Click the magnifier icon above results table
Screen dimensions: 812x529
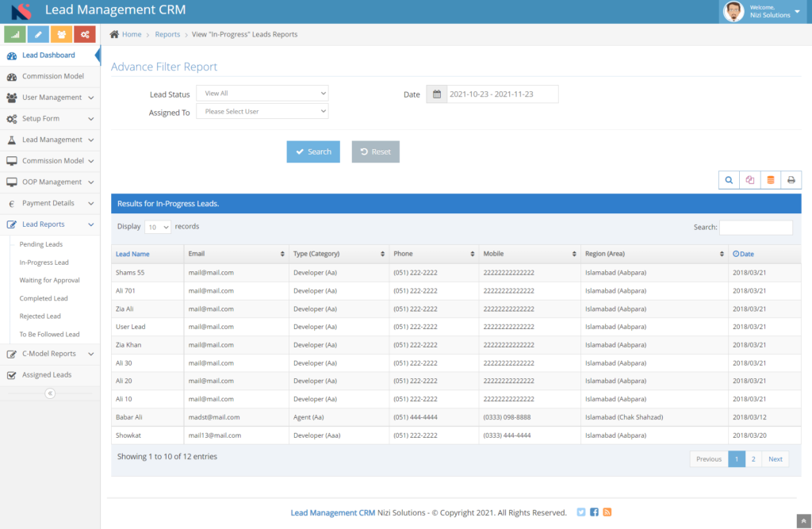point(730,180)
